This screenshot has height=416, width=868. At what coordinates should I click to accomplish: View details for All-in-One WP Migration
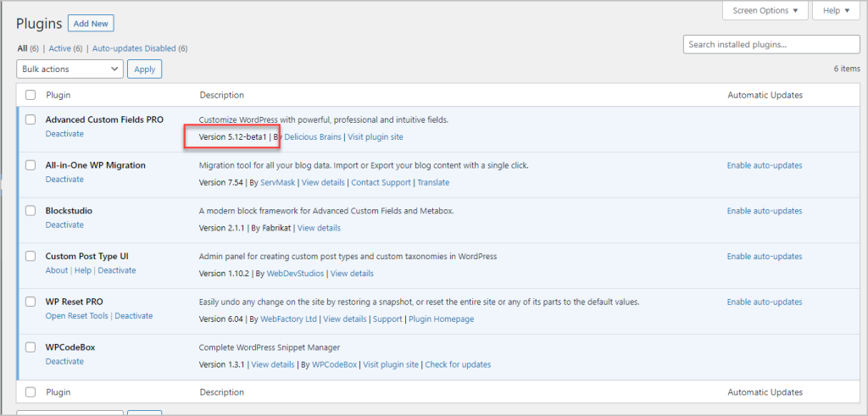323,182
